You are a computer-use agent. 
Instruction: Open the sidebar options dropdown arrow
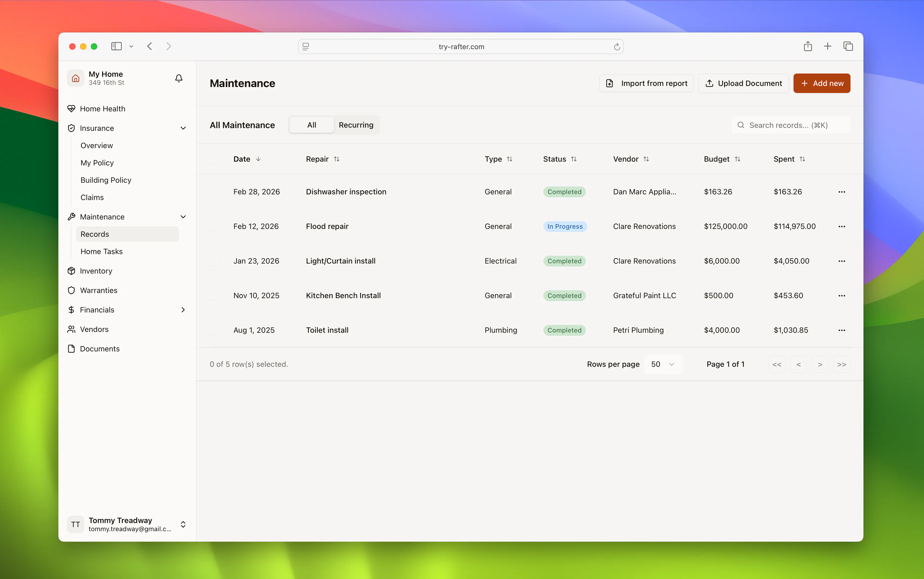131,46
